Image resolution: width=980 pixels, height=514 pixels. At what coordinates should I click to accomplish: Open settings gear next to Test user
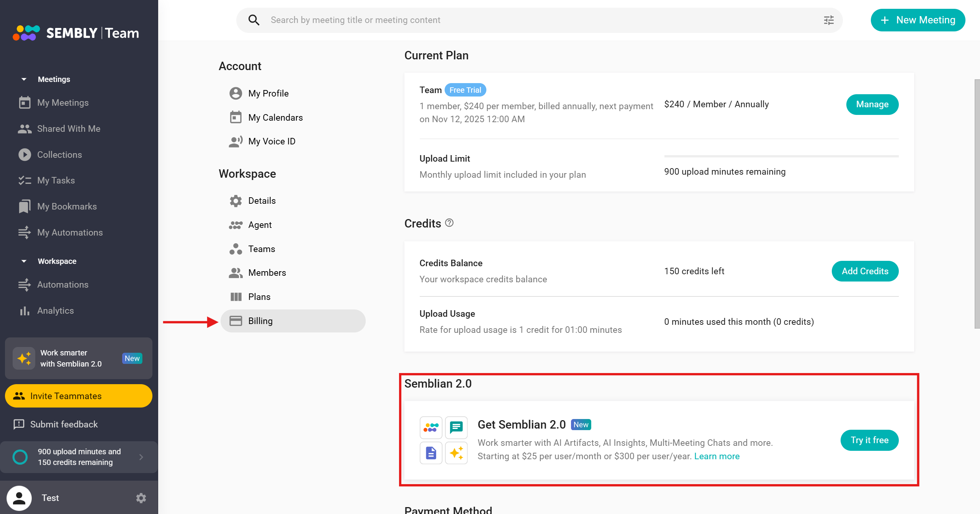tap(141, 498)
